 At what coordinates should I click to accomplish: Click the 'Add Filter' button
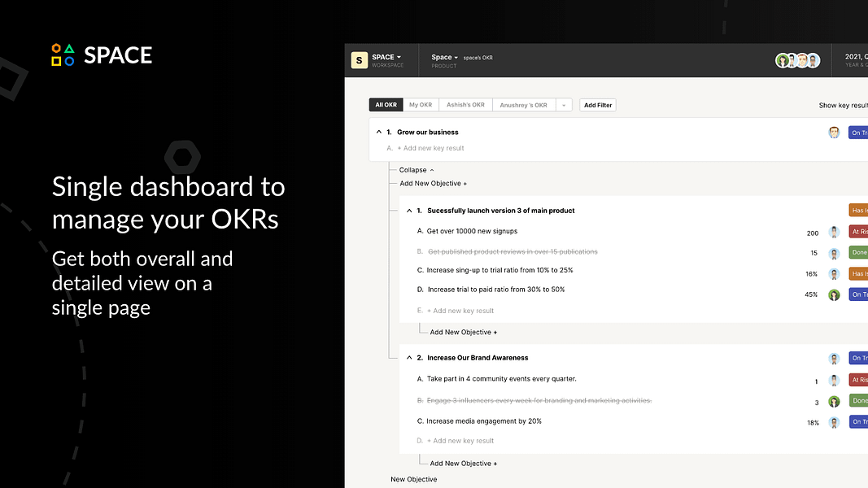tap(597, 104)
